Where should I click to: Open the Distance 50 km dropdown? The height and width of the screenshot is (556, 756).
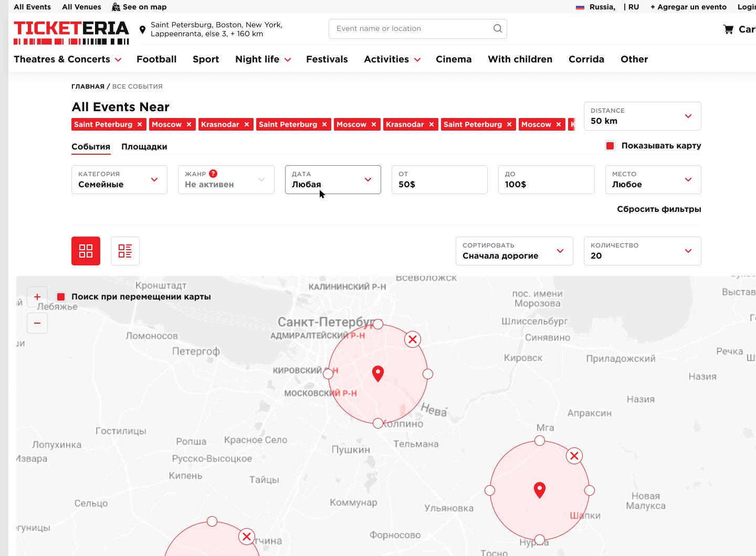tap(642, 116)
